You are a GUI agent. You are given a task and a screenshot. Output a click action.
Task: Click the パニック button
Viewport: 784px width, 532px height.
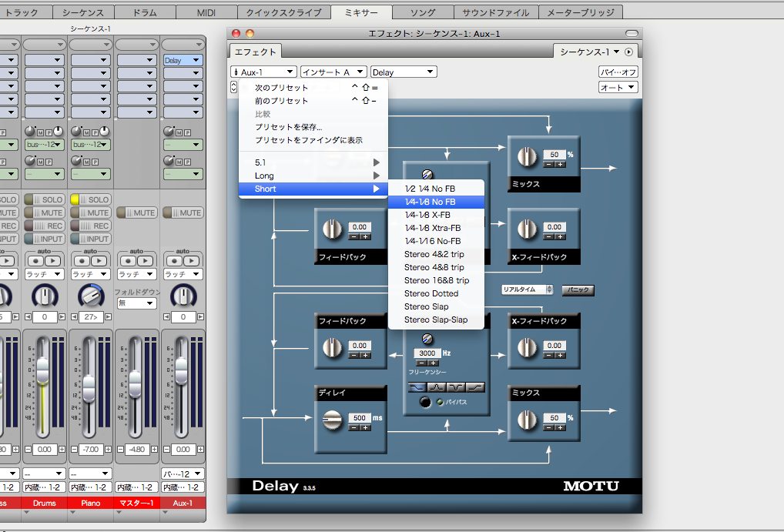click(578, 290)
